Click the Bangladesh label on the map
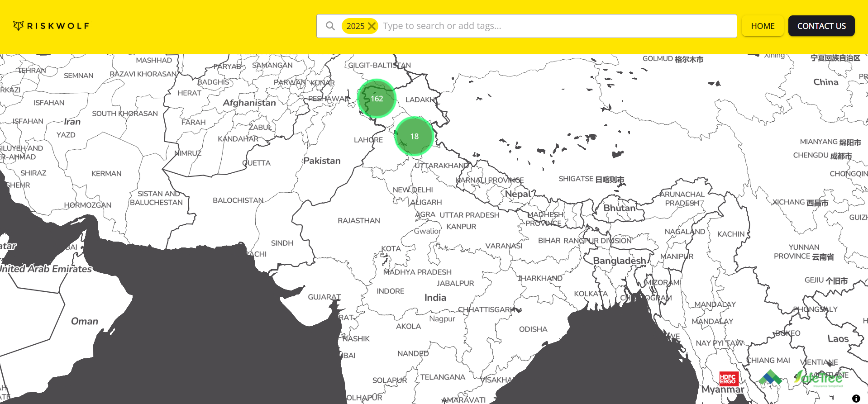The width and height of the screenshot is (868, 404). [619, 261]
